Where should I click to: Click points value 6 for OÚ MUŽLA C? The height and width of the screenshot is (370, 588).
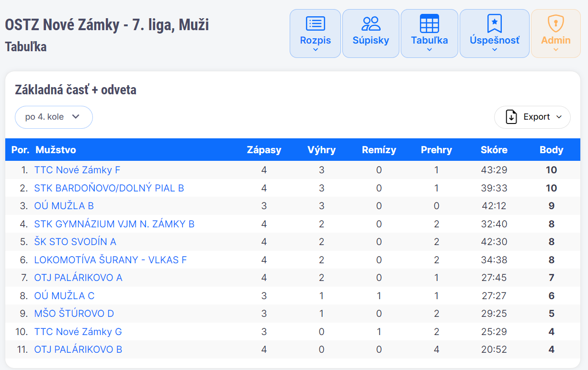click(552, 296)
